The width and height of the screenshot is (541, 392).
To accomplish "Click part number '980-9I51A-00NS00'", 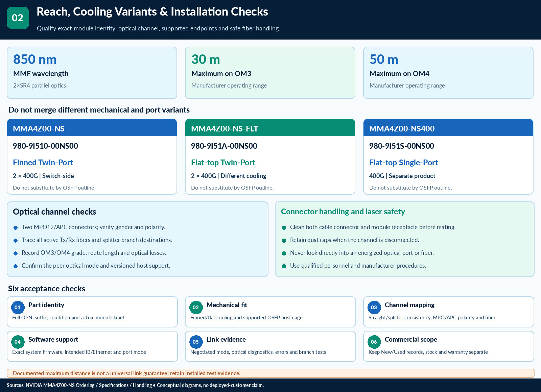I will [224, 146].
